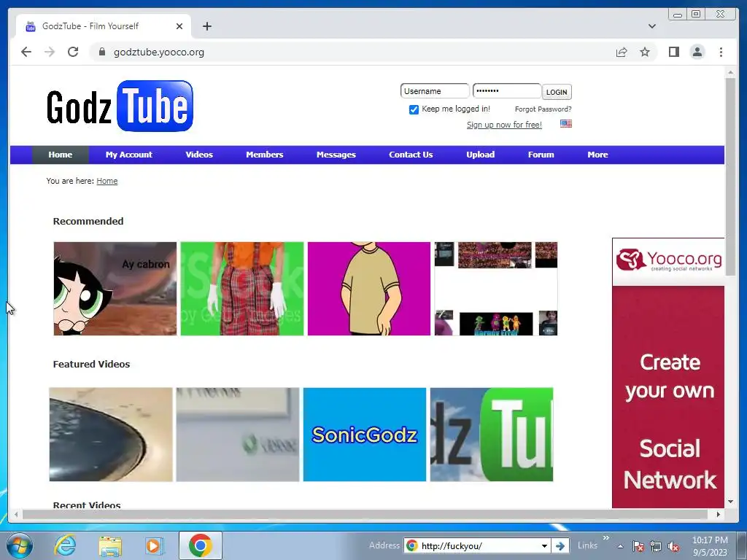
Task: Click the Show desktop button
Action: coord(743,545)
